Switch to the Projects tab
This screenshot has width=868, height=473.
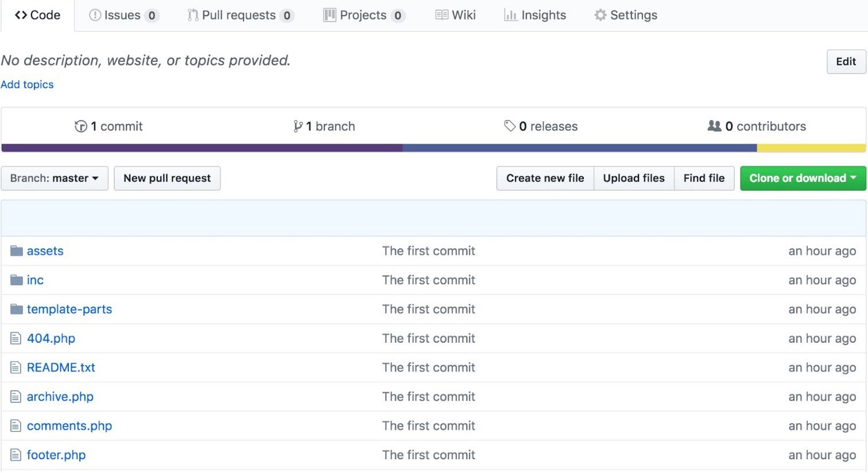(364, 15)
